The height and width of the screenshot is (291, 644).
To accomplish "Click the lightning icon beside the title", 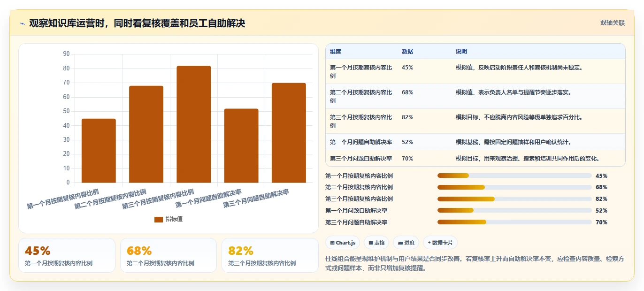I will 23,23.
